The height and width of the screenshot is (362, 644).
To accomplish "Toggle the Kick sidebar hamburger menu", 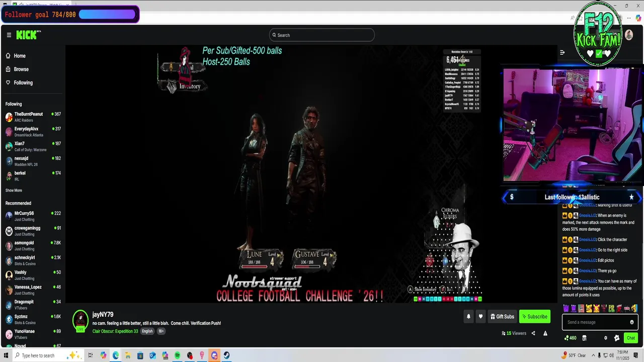I will [x=9, y=35].
